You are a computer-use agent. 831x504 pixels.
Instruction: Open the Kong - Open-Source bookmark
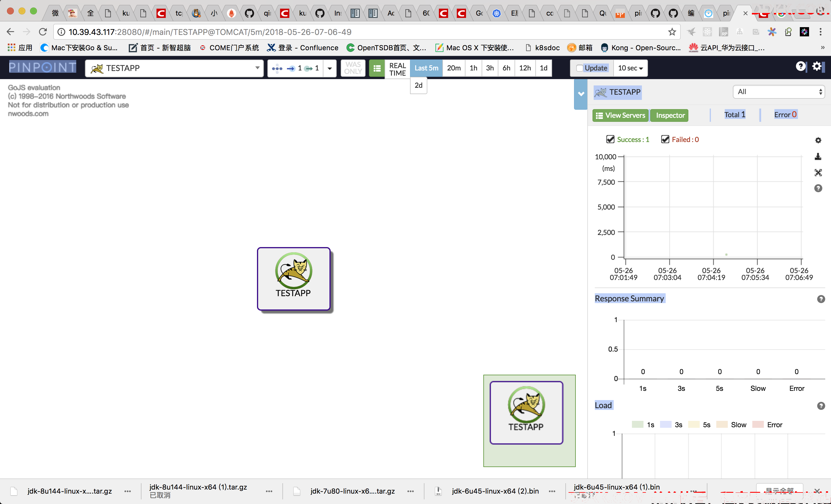point(640,48)
